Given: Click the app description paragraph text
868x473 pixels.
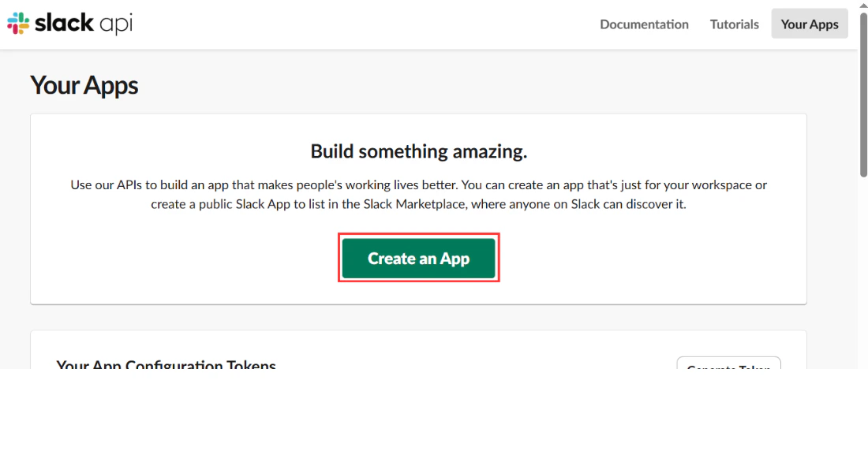Looking at the screenshot, I should pos(418,194).
